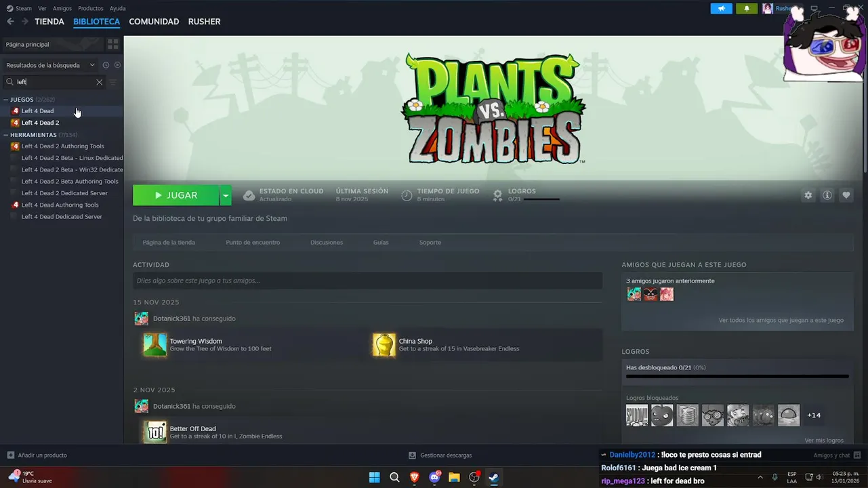868x488 pixels.
Task: Select Left 4 Dead 2 Authoring Tools
Action: [62, 146]
